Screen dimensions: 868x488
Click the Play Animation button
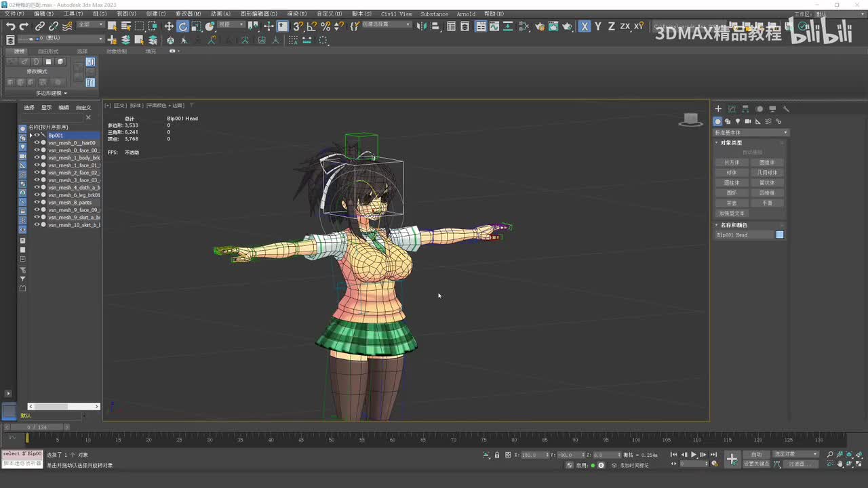[x=693, y=455]
